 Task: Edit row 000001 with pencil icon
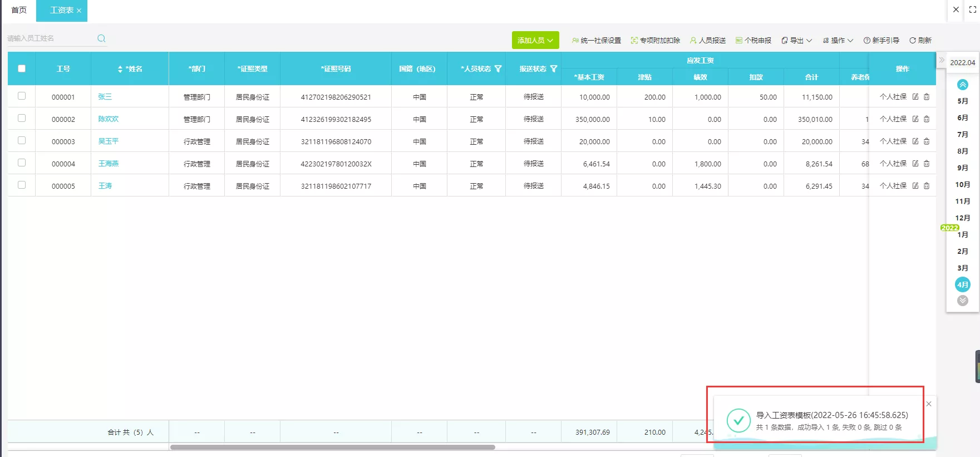tap(915, 97)
